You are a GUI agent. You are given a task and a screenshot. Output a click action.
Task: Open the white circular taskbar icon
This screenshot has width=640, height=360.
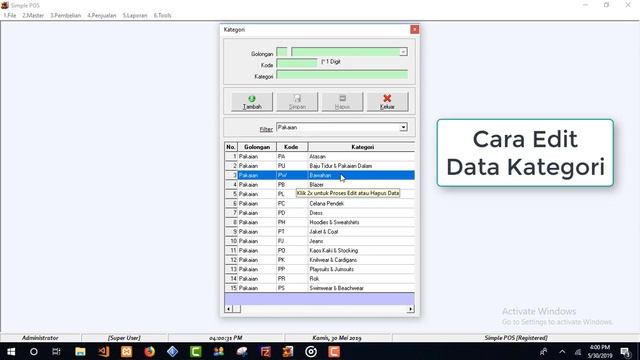pos(311,351)
